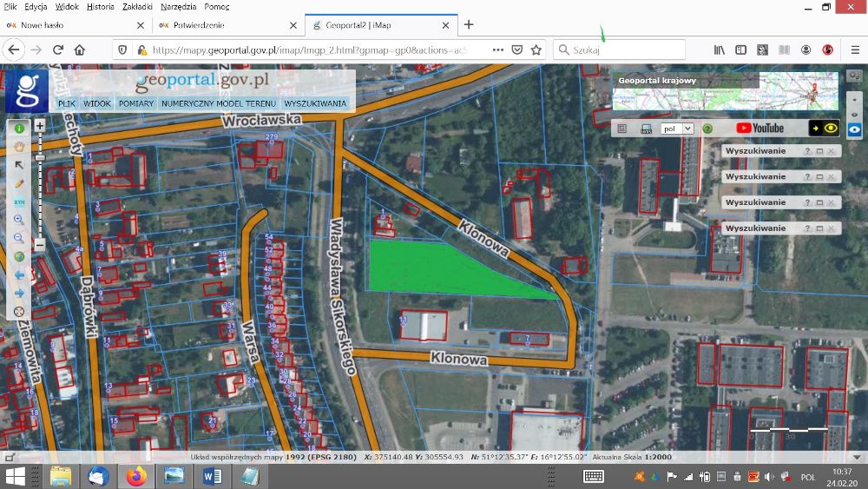Go to previous map view arrow

click(x=19, y=275)
